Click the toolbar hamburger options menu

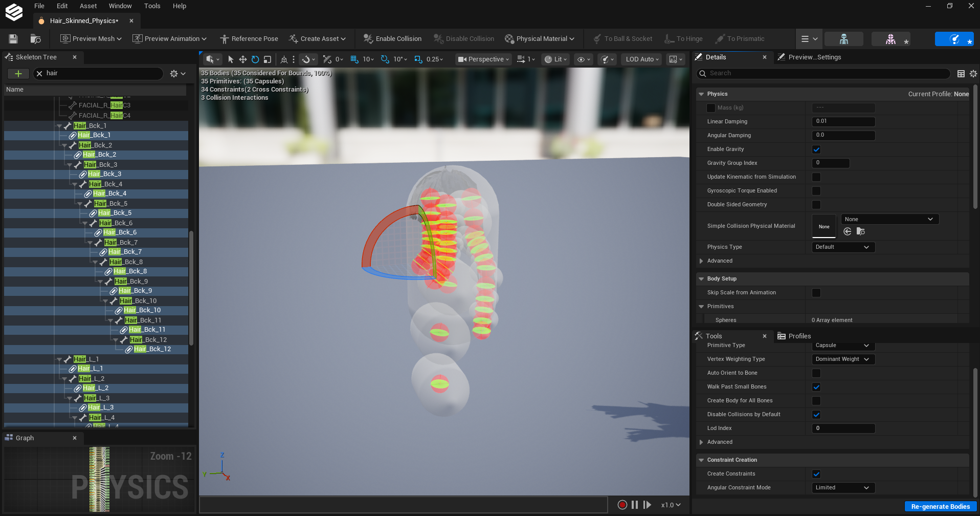(x=809, y=39)
